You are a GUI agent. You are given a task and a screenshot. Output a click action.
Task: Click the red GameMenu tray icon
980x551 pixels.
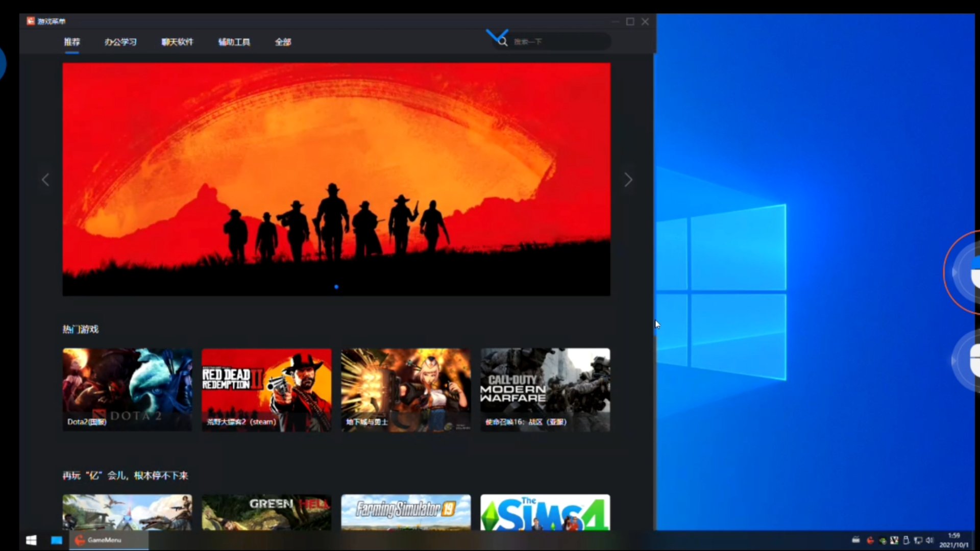pyautogui.click(x=870, y=540)
